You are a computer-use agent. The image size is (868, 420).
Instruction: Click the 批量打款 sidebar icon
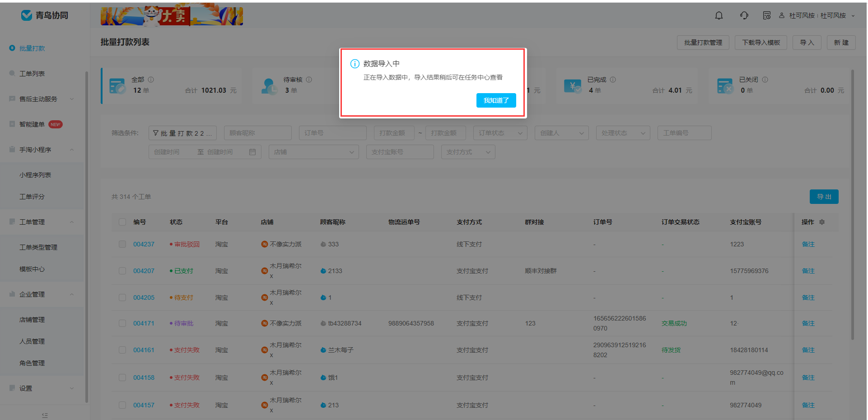[x=12, y=48]
